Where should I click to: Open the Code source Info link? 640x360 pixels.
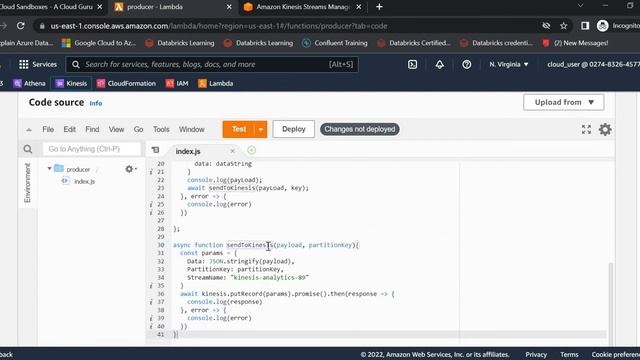tap(96, 103)
